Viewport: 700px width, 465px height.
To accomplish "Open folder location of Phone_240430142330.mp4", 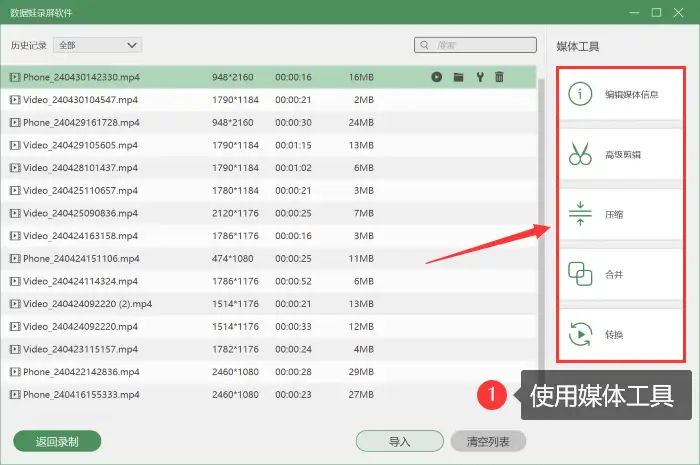I will 458,77.
